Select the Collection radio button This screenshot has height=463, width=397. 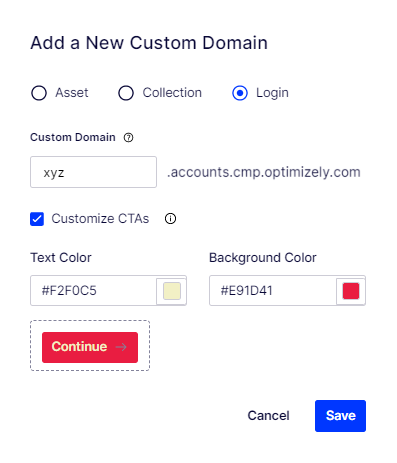[126, 93]
